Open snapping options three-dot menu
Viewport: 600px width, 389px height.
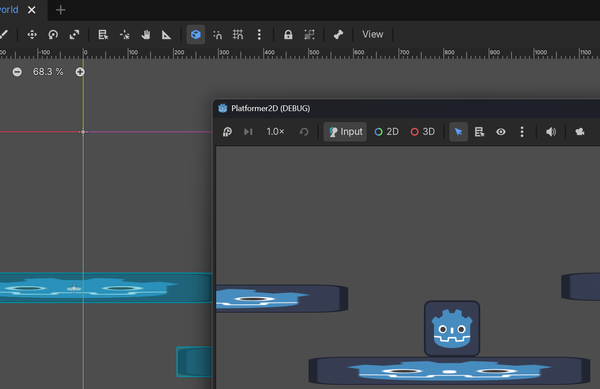259,35
